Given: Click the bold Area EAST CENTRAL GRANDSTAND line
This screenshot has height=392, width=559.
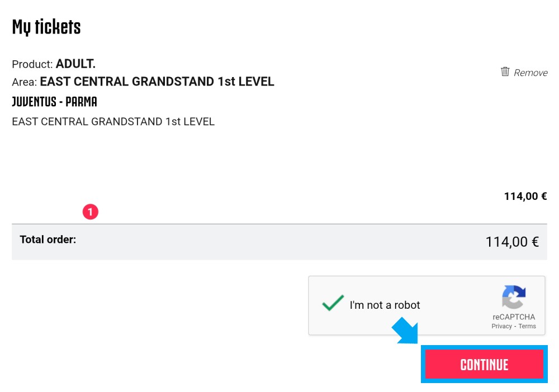Looking at the screenshot, I should (x=143, y=82).
